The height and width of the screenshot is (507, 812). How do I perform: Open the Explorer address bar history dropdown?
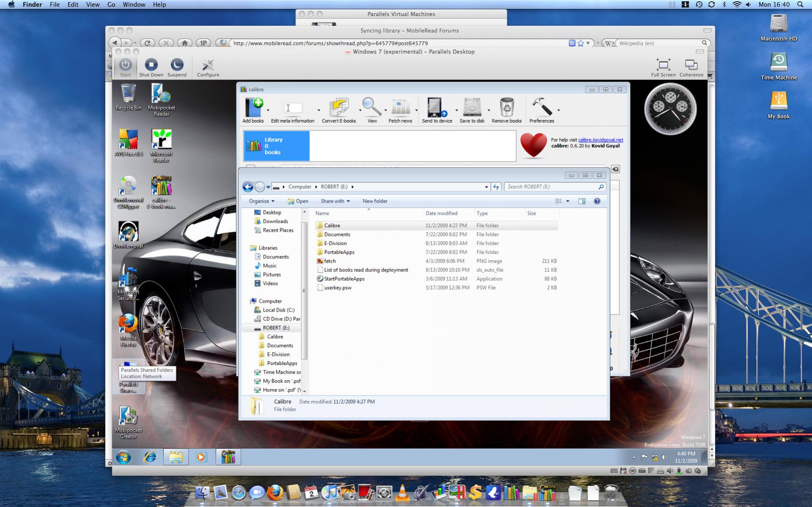[486, 187]
